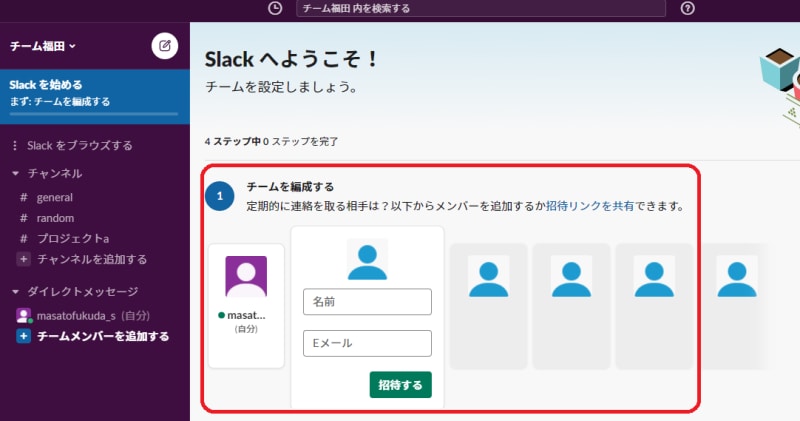Click the plus icon beside チームメンバーを追加する
Screen dimensions: 800x421
(x=23, y=337)
